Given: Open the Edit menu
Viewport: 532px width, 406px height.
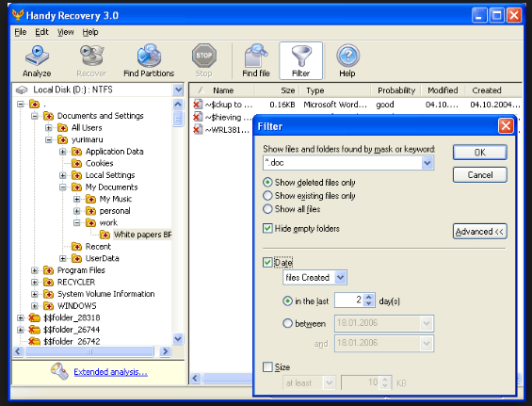Looking at the screenshot, I should 42,32.
